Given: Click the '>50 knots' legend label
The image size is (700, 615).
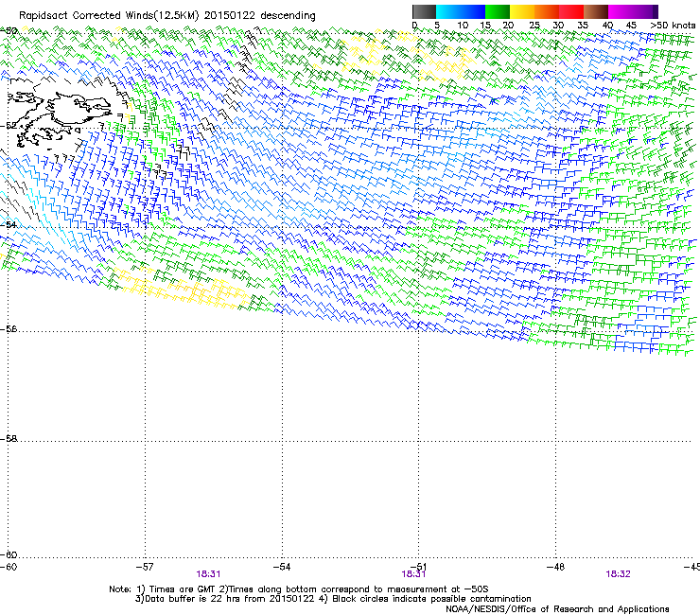Looking at the screenshot, I should [673, 26].
